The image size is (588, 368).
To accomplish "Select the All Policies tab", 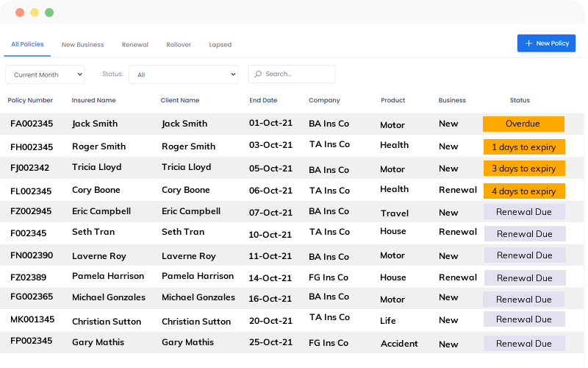I will tap(27, 44).
